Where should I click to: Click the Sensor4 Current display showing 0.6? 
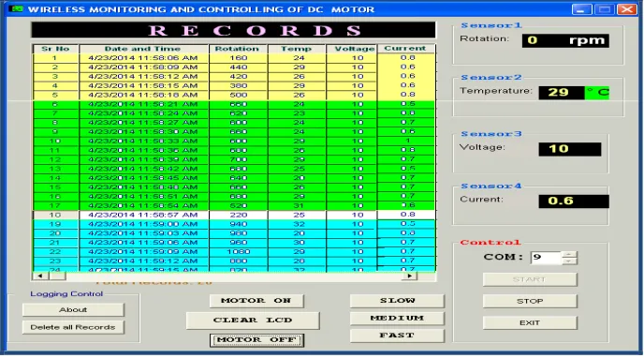coord(574,201)
